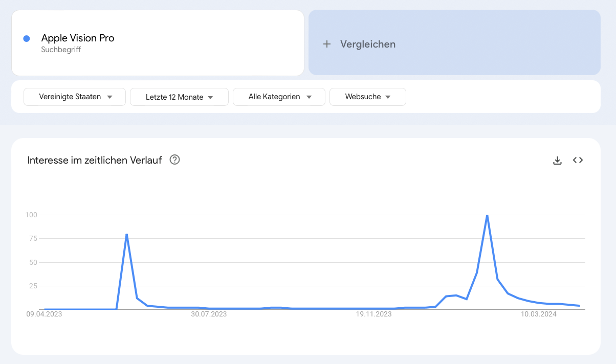Open the Letzte 12 Monate time range dropdown
This screenshot has width=616, height=364.
pos(179,97)
